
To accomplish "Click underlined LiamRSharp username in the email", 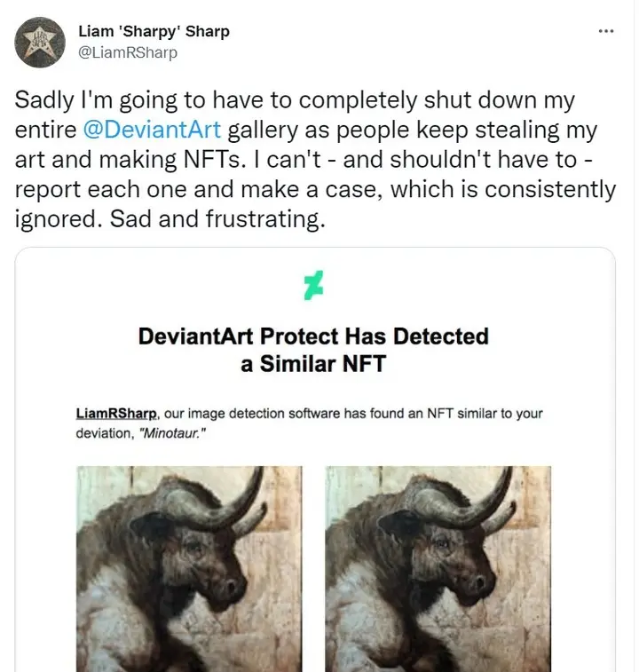I will click(118, 414).
